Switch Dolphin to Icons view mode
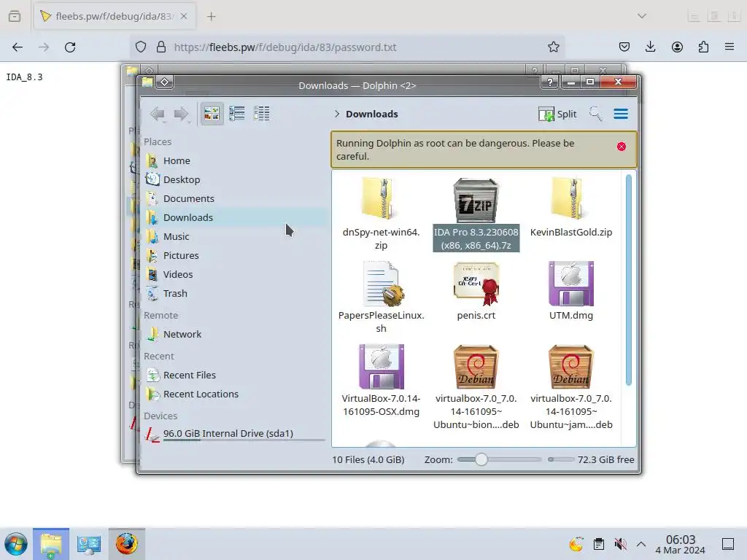The height and width of the screenshot is (560, 747). point(212,114)
